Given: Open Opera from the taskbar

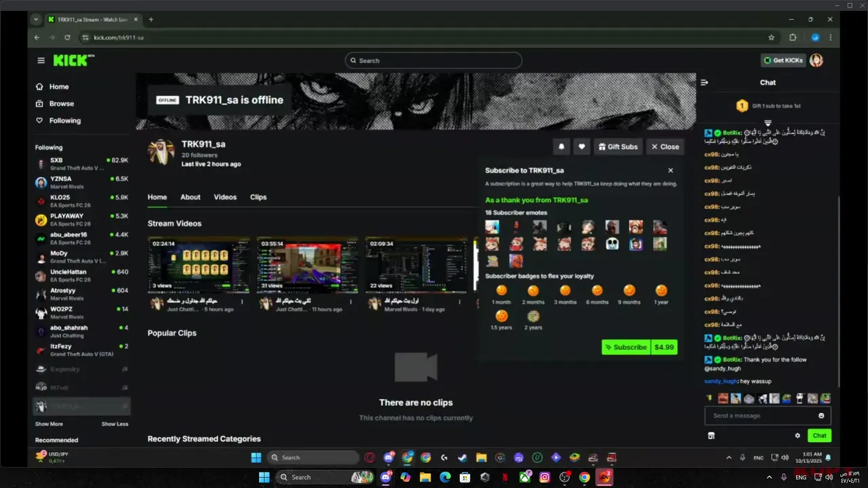Looking at the screenshot, I should tap(370, 457).
